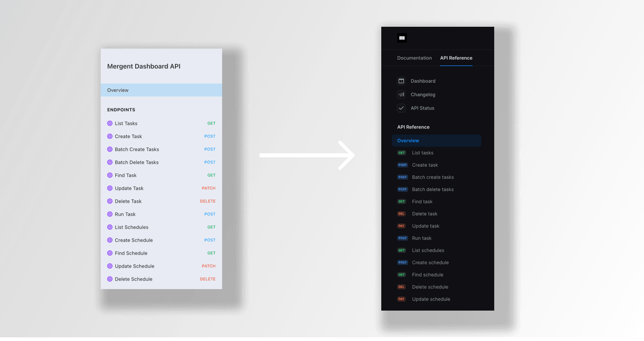Open Batch Create Tasks endpoint in light panel

[137, 149]
